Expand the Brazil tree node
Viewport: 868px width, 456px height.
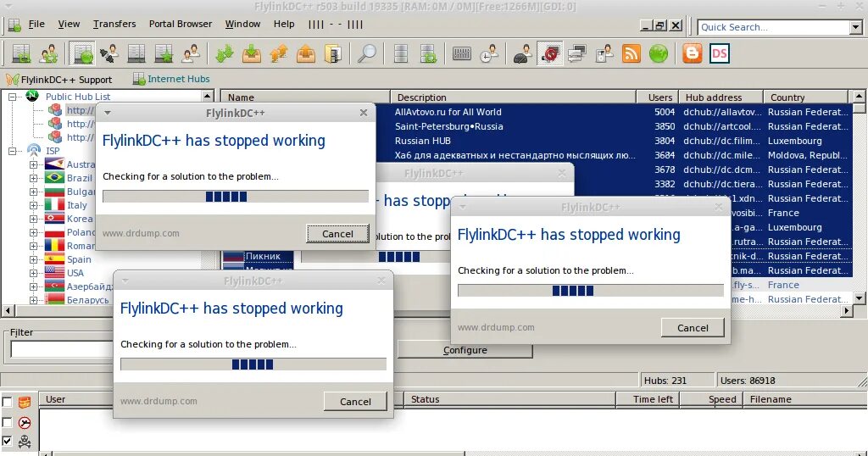point(34,178)
